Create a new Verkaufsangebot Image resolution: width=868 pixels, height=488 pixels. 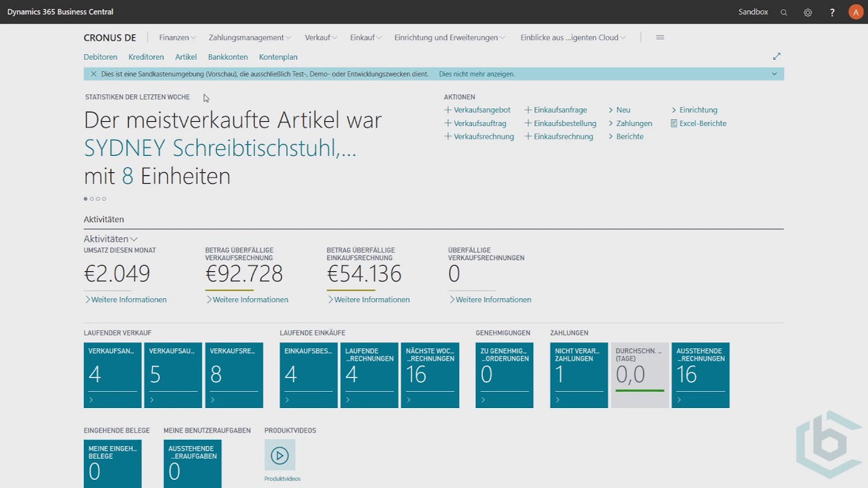481,110
